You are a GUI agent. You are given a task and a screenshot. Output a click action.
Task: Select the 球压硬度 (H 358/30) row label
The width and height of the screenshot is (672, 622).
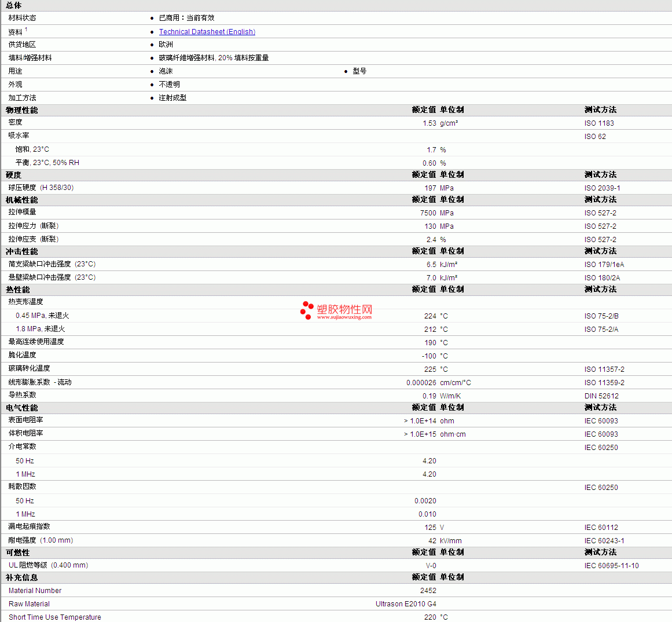pos(41,188)
